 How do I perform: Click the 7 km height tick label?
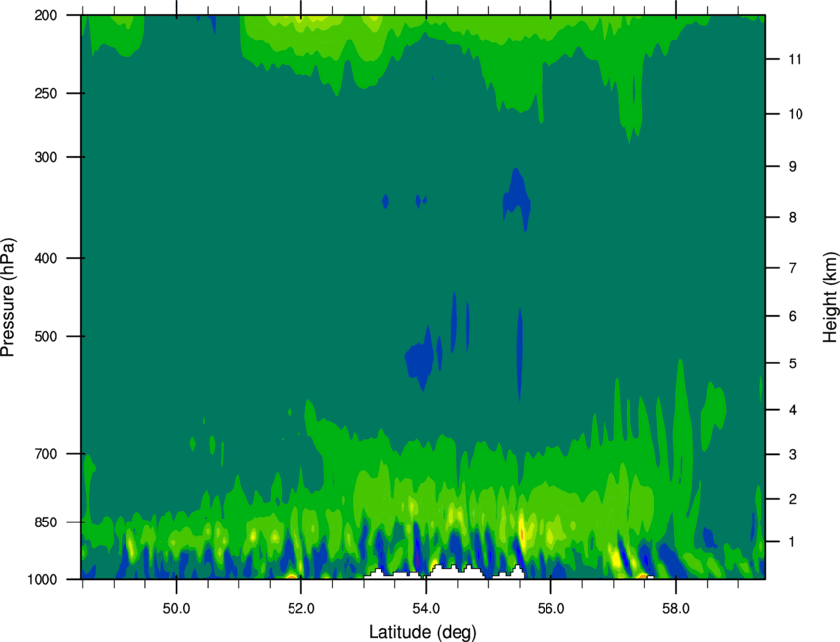[x=793, y=268]
